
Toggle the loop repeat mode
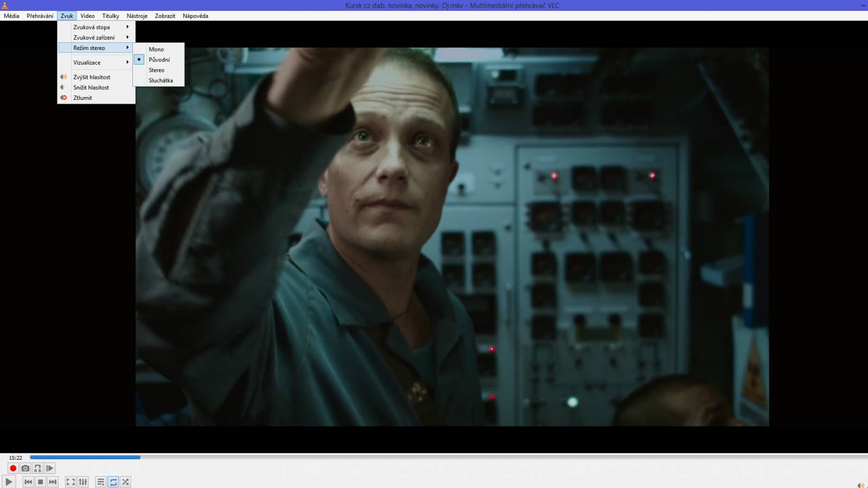(x=113, y=481)
